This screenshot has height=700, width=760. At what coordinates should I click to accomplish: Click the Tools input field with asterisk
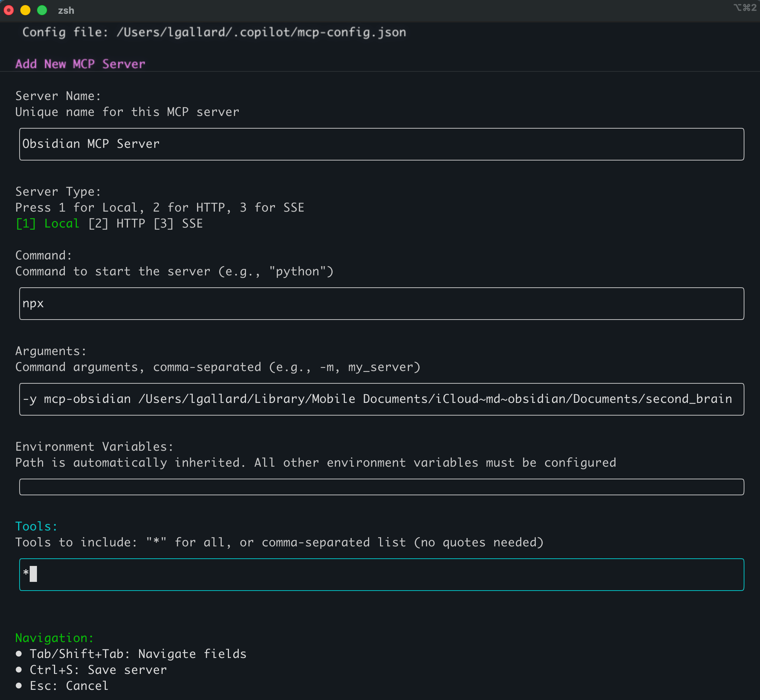click(381, 574)
